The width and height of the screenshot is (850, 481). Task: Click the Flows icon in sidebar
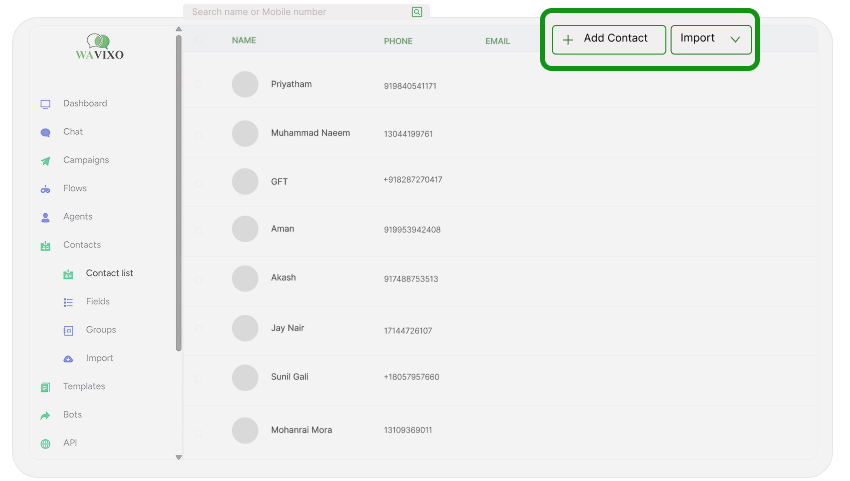pyautogui.click(x=45, y=189)
